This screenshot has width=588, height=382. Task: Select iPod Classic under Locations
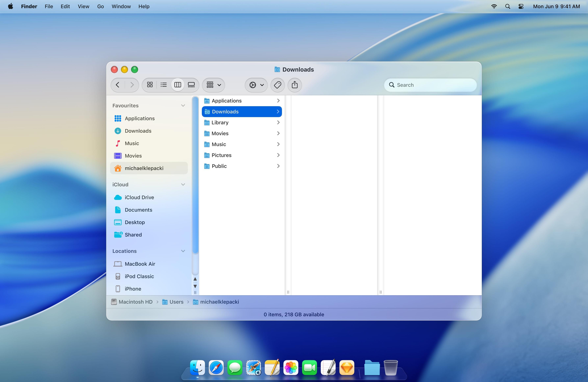[149, 276]
